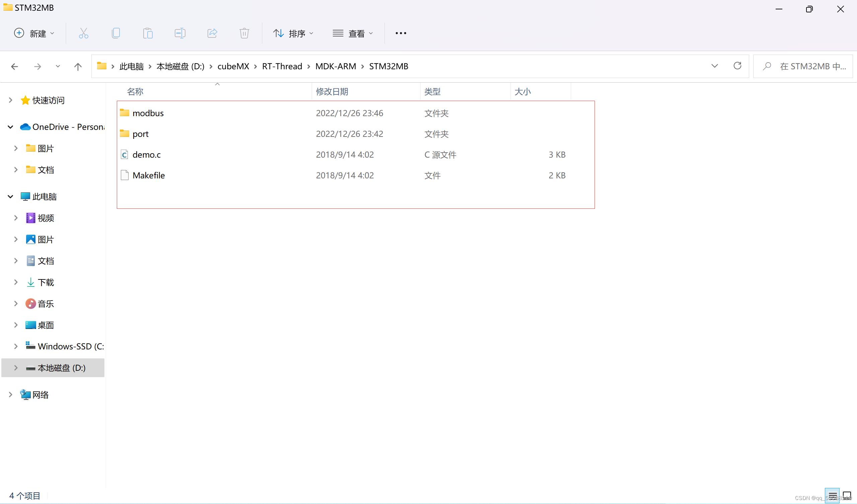Image resolution: width=857 pixels, height=504 pixels.
Task: Click the modbus folder icon
Action: [x=125, y=113]
